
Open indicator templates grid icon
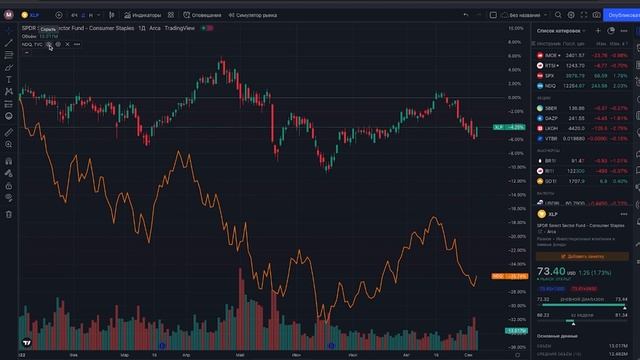(x=171, y=15)
